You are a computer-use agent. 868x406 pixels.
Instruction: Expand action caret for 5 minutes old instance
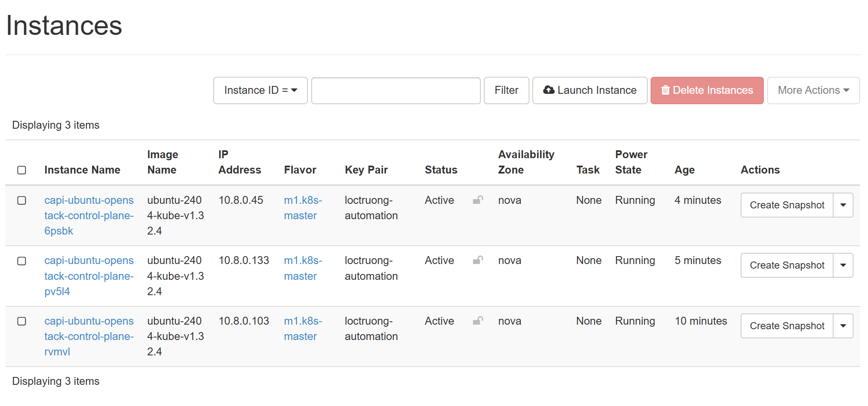tap(843, 265)
